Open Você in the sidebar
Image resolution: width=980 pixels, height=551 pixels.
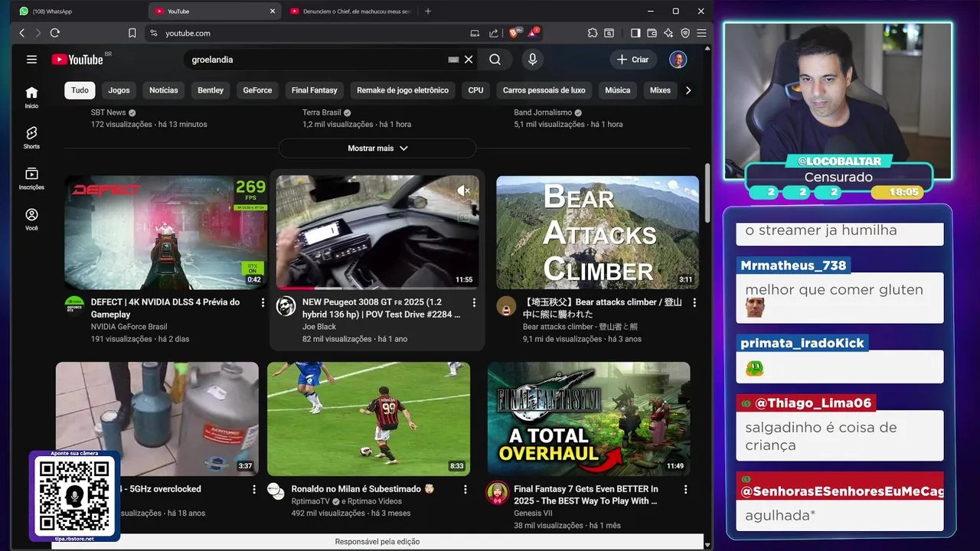coord(31,219)
